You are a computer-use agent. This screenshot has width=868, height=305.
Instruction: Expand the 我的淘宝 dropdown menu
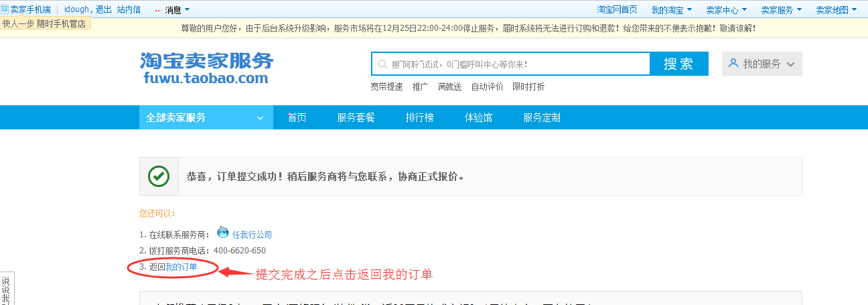[x=672, y=9]
